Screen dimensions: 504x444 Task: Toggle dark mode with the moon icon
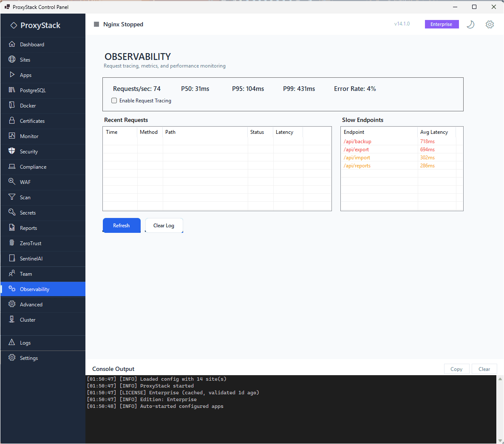coord(470,24)
